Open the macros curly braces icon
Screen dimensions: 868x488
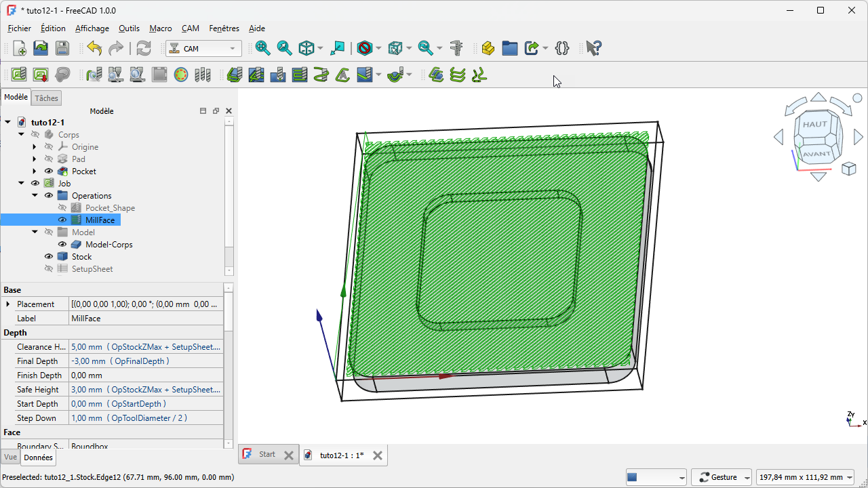(x=561, y=48)
